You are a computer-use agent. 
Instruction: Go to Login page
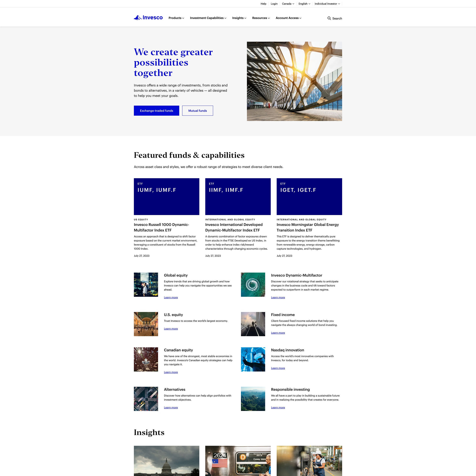[274, 4]
